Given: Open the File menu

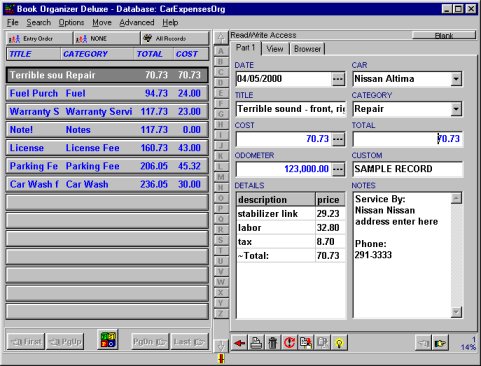Looking at the screenshot, I should (13, 23).
